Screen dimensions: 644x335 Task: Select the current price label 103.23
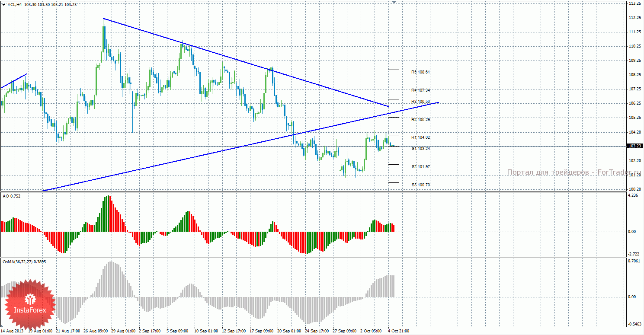(635, 146)
